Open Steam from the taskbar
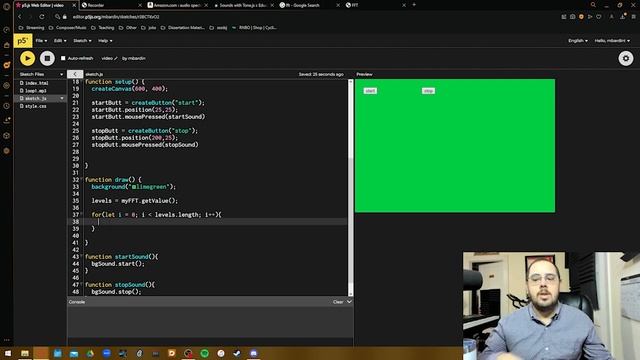 pyautogui.click(x=237, y=353)
